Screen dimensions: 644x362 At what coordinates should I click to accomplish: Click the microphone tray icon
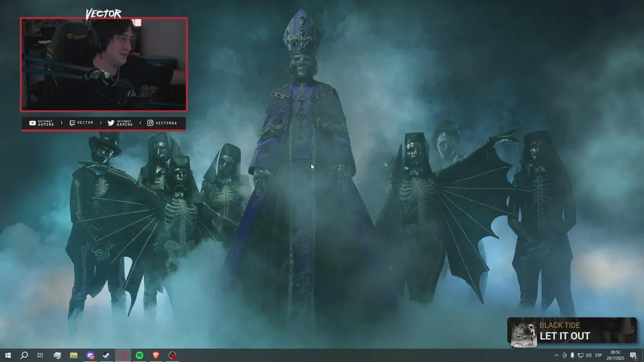point(573,355)
